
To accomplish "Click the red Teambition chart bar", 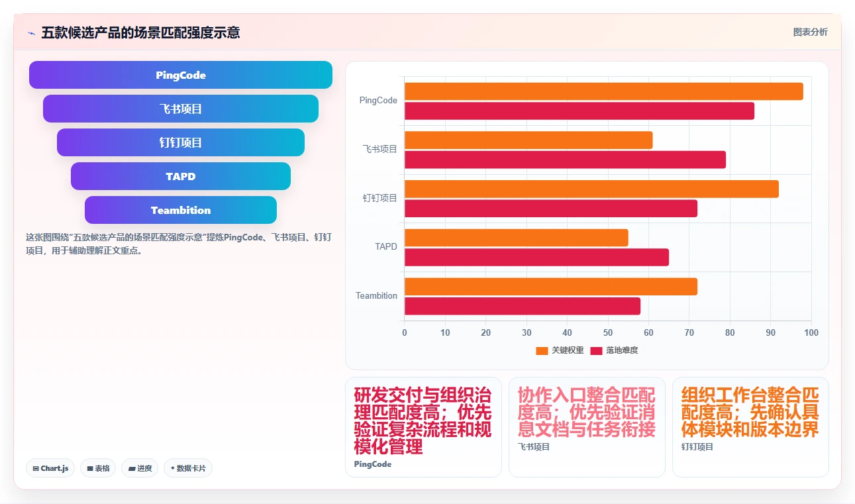I will click(523, 306).
